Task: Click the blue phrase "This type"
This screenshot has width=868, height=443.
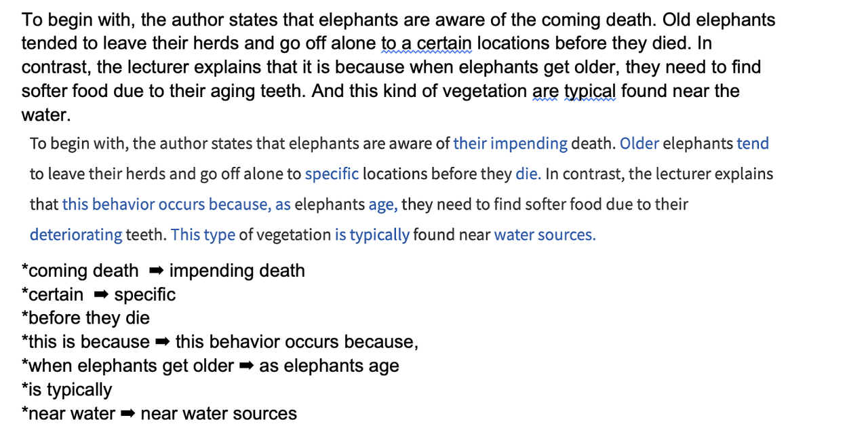Action: pos(203,235)
